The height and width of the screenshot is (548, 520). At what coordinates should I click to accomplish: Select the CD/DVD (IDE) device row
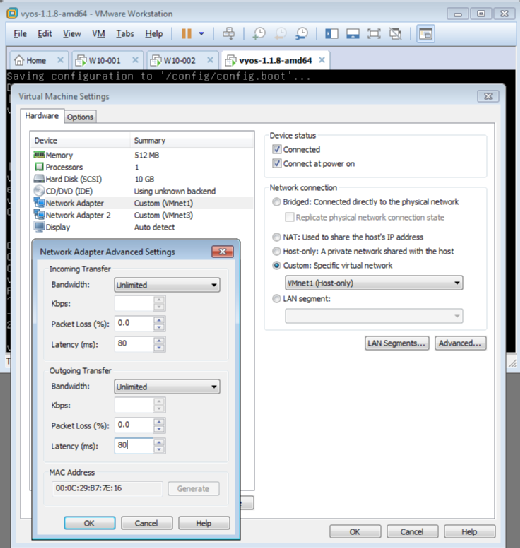143,191
